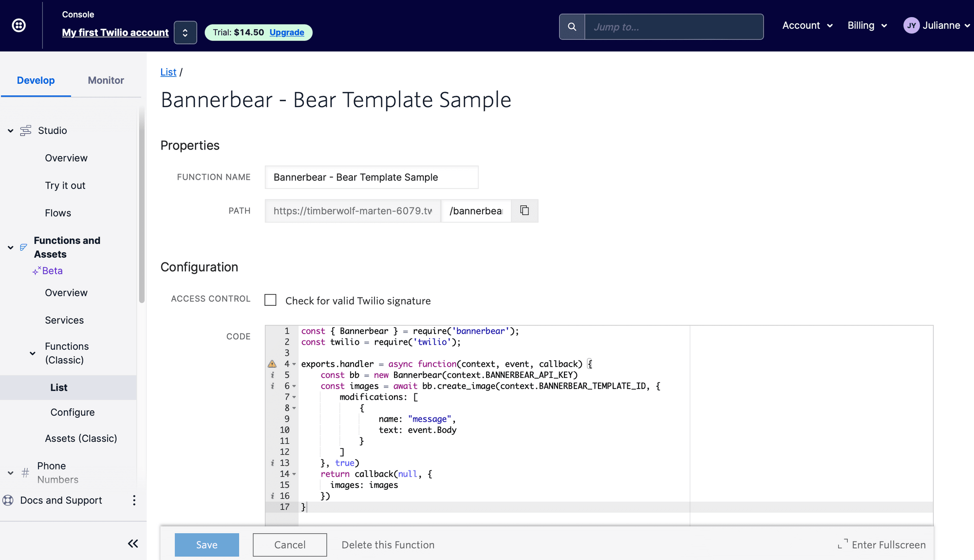The height and width of the screenshot is (560, 974).
Task: Fold code at line 7 arrow
Action: 294,397
